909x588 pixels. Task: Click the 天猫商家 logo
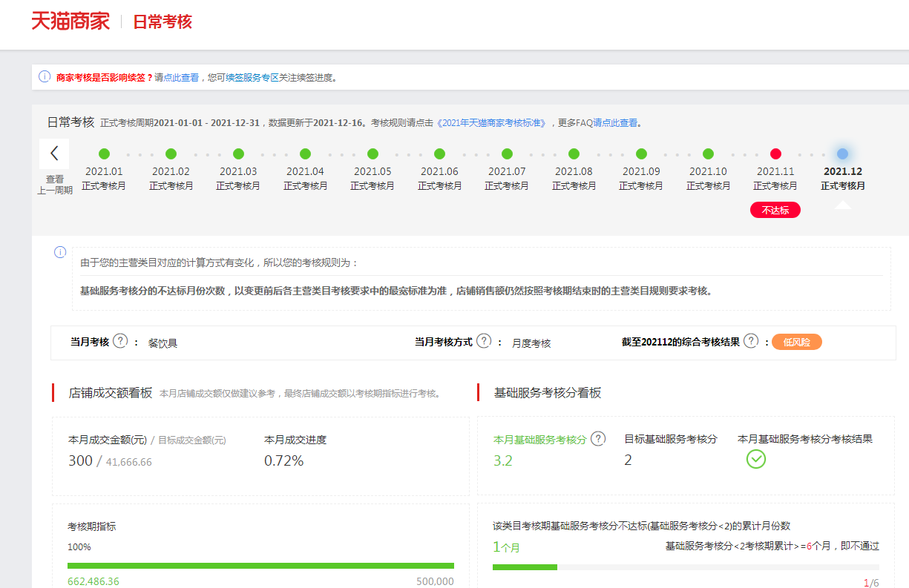pyautogui.click(x=70, y=21)
